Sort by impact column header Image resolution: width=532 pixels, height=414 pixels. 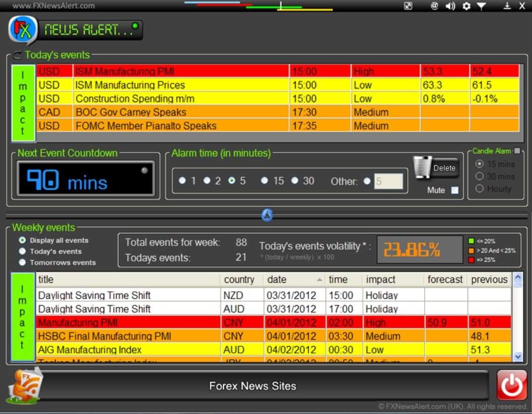click(x=393, y=280)
